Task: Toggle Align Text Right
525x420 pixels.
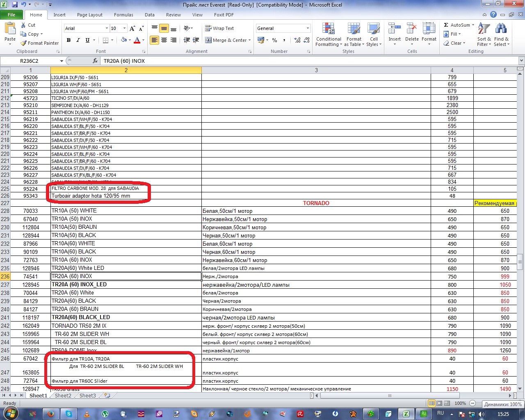Action: coord(173,40)
